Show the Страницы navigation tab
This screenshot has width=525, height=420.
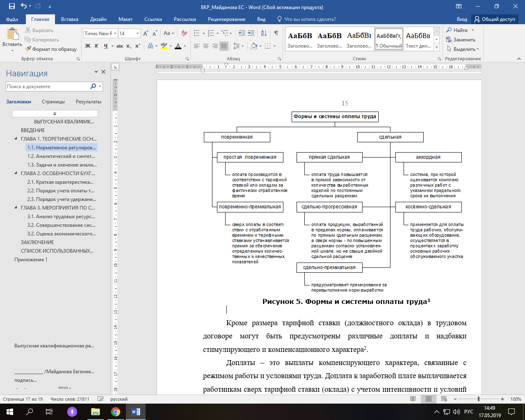[x=53, y=102]
